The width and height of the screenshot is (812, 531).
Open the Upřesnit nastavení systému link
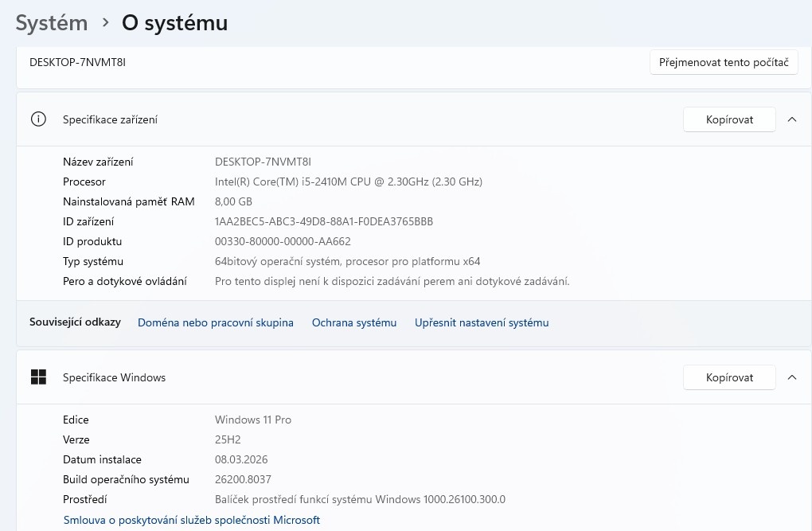coord(481,322)
